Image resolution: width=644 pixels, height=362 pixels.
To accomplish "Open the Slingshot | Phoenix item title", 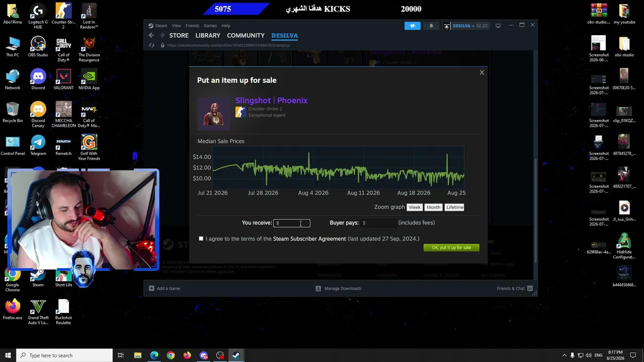I will click(x=271, y=101).
